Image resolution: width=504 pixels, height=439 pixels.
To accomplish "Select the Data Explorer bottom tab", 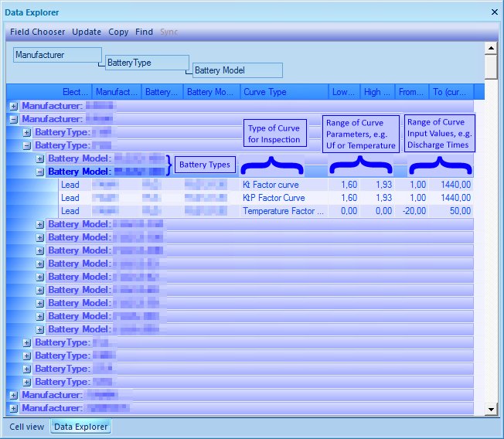I will [80, 427].
